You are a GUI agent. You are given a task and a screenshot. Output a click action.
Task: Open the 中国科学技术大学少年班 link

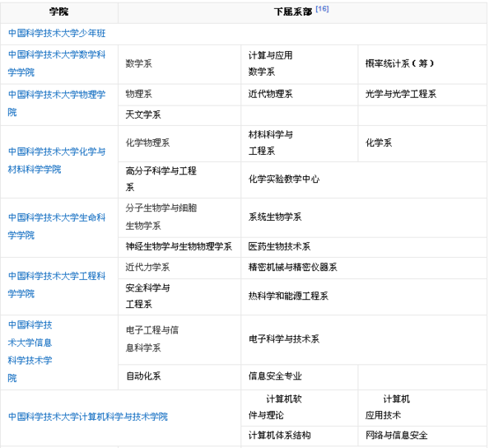(57, 33)
